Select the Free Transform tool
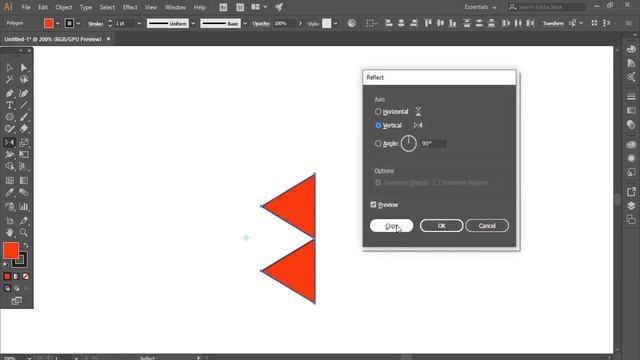 pos(24,154)
